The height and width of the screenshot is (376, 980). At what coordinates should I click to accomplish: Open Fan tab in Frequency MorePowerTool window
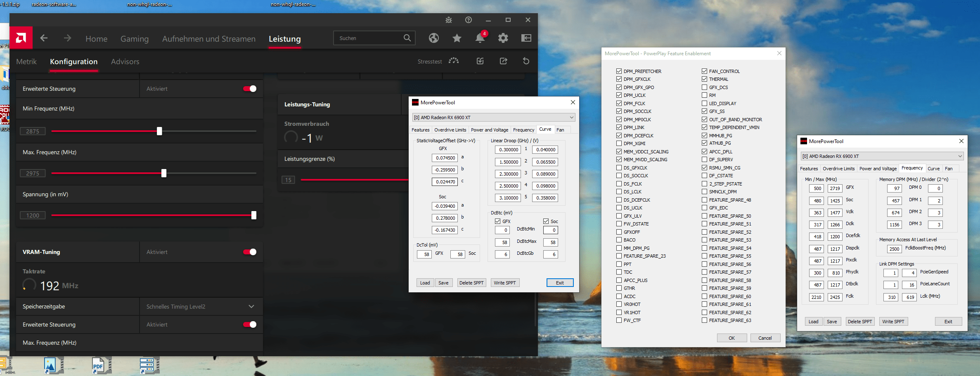[949, 169]
